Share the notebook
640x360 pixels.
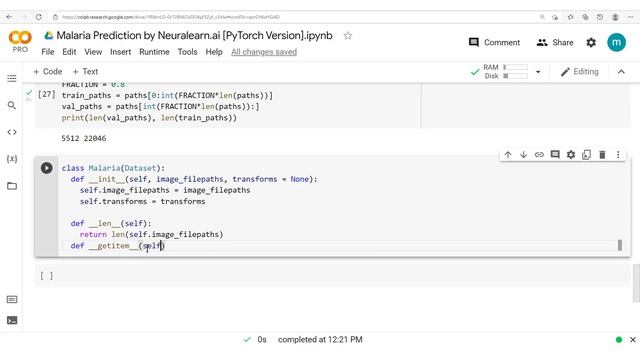click(x=555, y=42)
